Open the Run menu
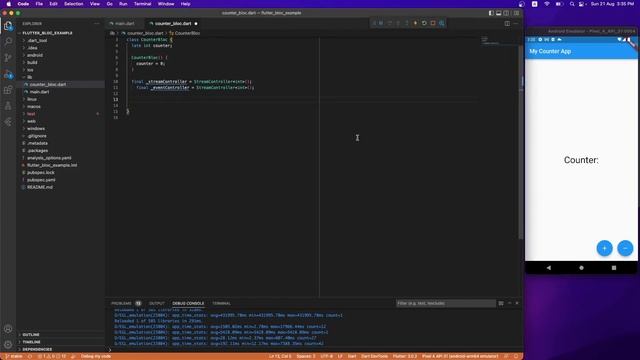The image size is (640, 360). point(123,4)
